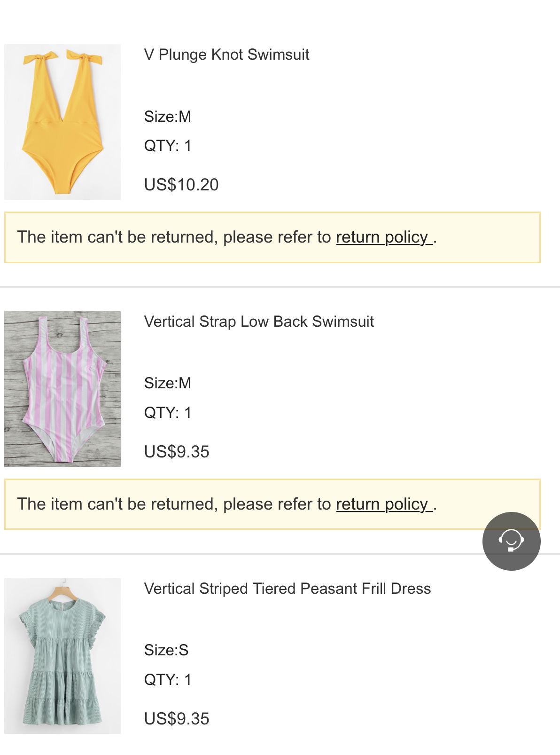The width and height of the screenshot is (560, 755).
Task: Click the non-returnable notice under yellow swimsuit
Action: click(174, 237)
